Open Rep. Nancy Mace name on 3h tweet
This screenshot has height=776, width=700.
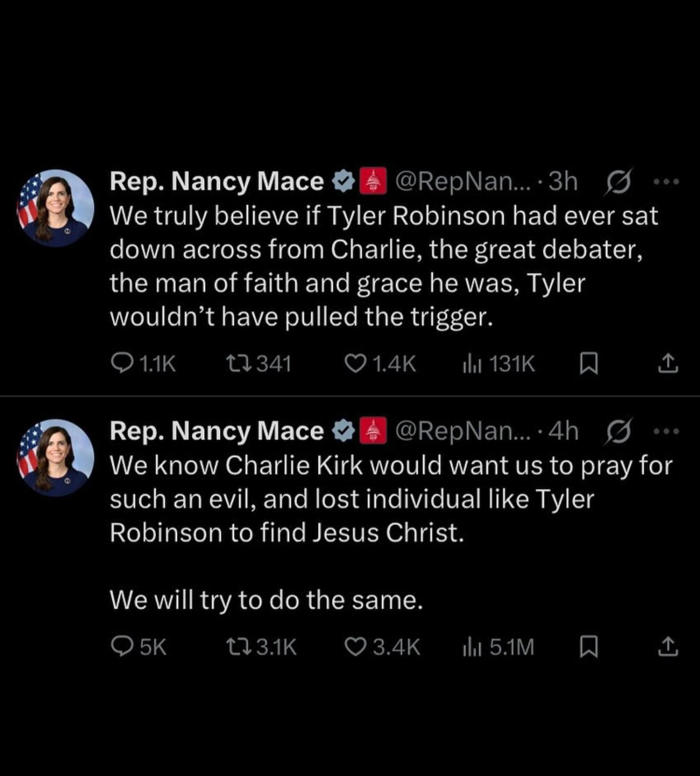216,181
